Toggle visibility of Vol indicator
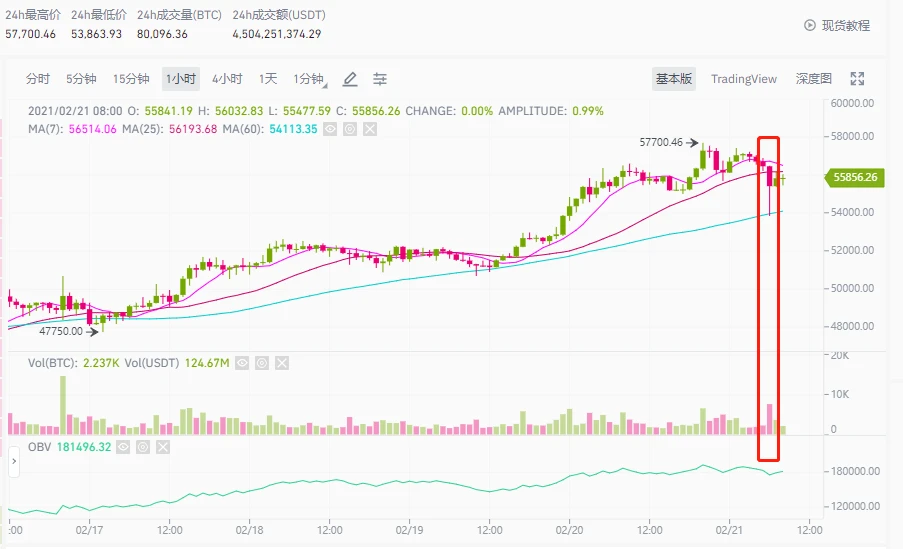 (x=242, y=363)
